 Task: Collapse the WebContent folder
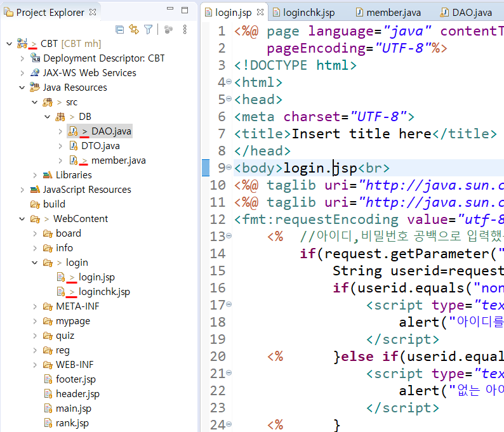[22, 219]
